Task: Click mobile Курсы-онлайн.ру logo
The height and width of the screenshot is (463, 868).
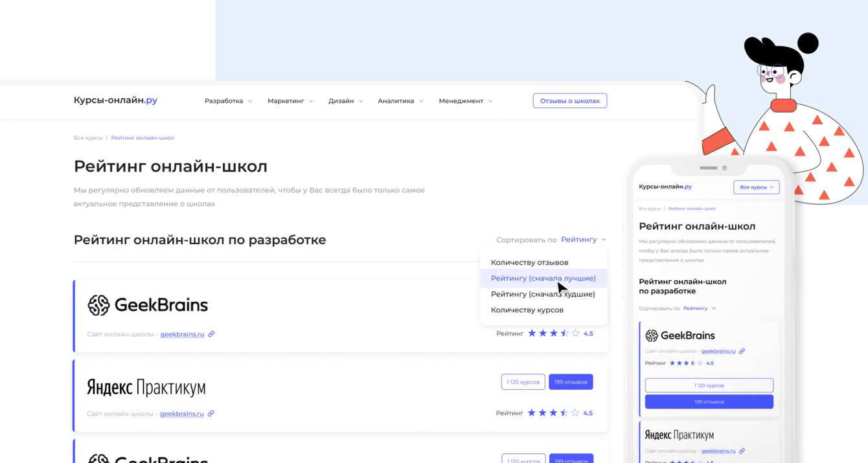Action: 665,186
